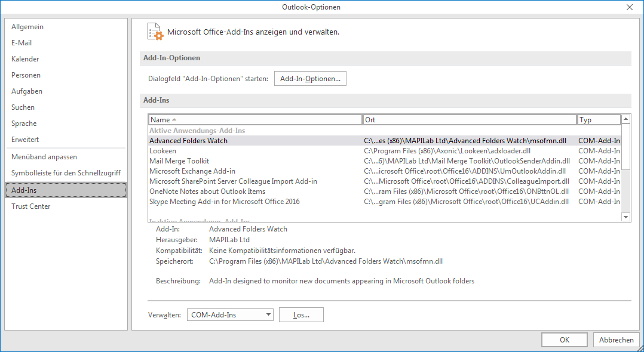
Task: Dismiss the dialog via Abbrechen
Action: 617,339
